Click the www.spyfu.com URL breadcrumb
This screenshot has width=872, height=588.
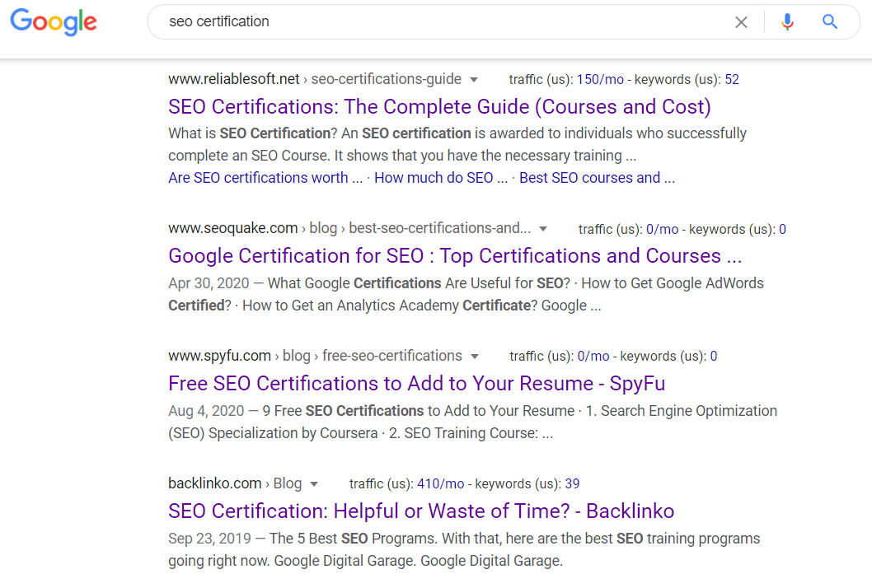coord(316,356)
